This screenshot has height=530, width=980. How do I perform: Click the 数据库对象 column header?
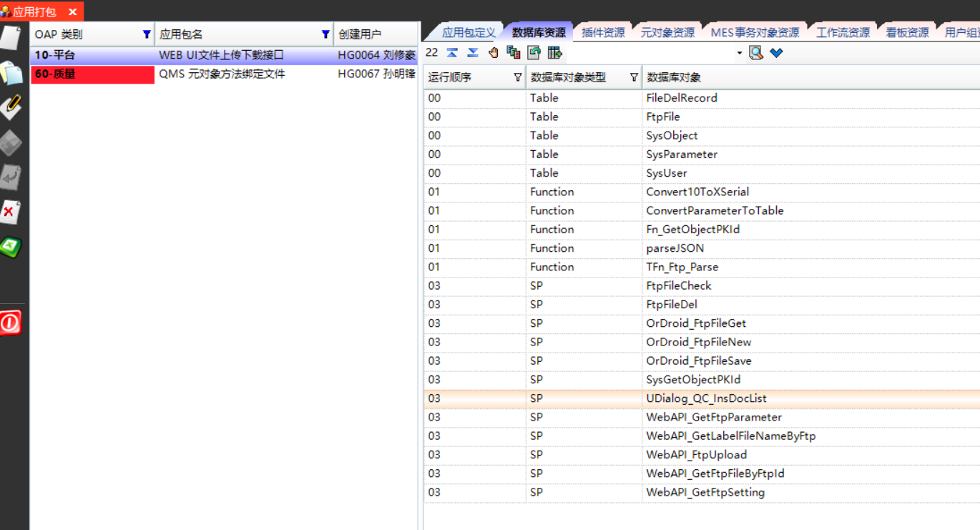coord(674,78)
